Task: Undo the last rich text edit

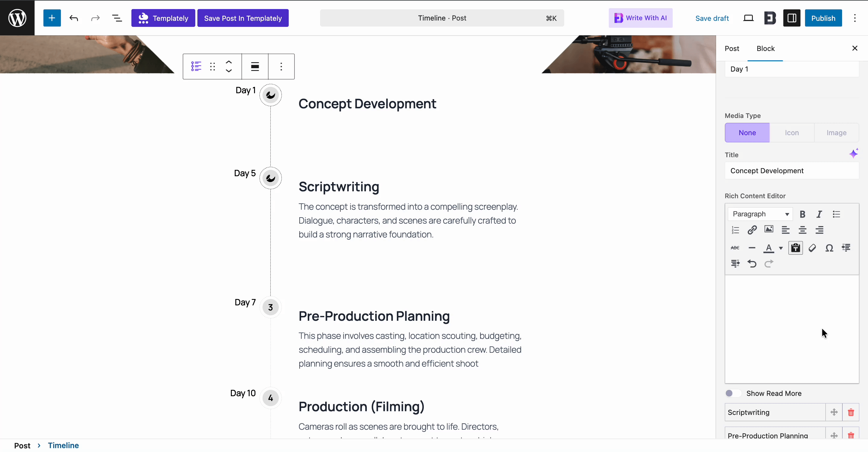Action: click(752, 264)
